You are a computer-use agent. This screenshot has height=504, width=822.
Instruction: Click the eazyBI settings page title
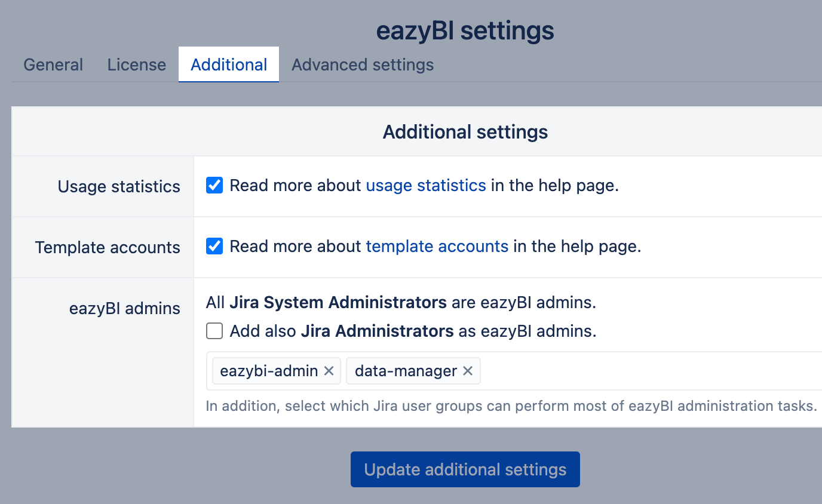465,31
